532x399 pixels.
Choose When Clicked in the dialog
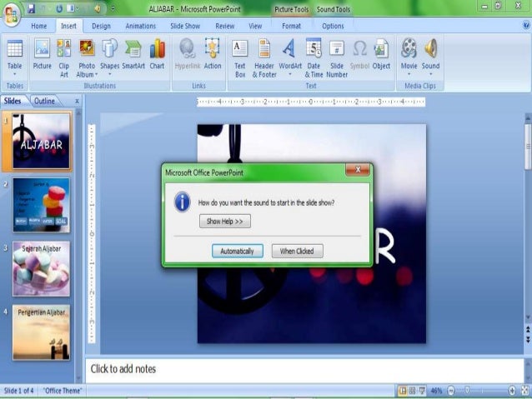(297, 252)
